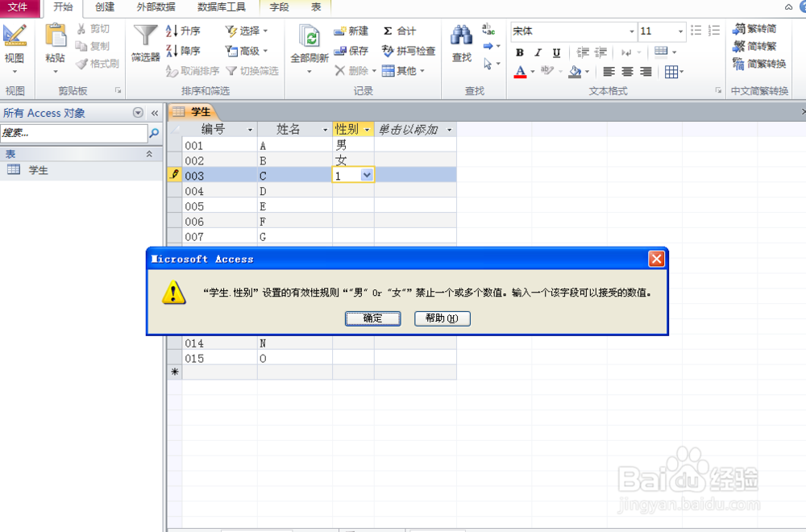The image size is (806, 532).
Task: Click 新建 (New record)
Action: (x=351, y=31)
